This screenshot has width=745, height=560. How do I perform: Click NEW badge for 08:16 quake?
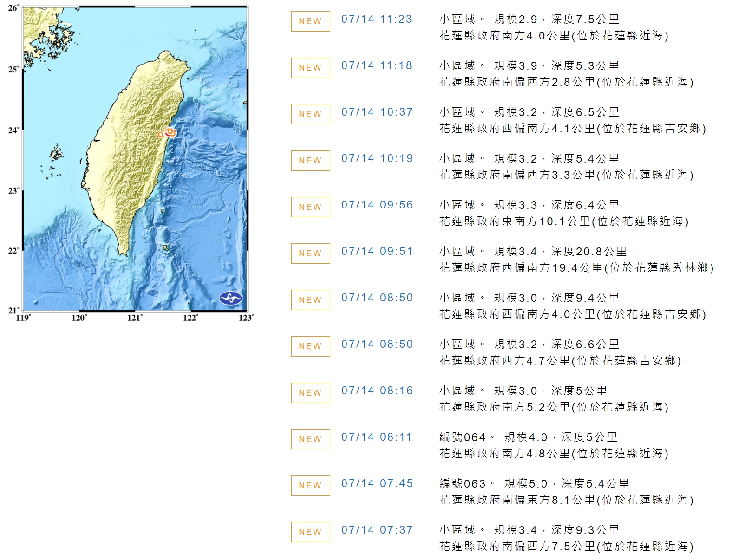click(x=310, y=393)
